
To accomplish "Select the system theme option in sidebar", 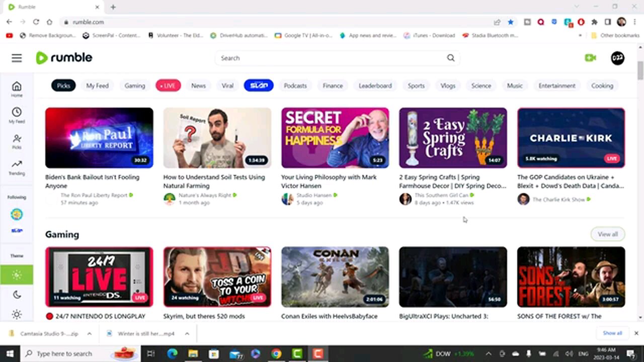I will pos(17,275).
